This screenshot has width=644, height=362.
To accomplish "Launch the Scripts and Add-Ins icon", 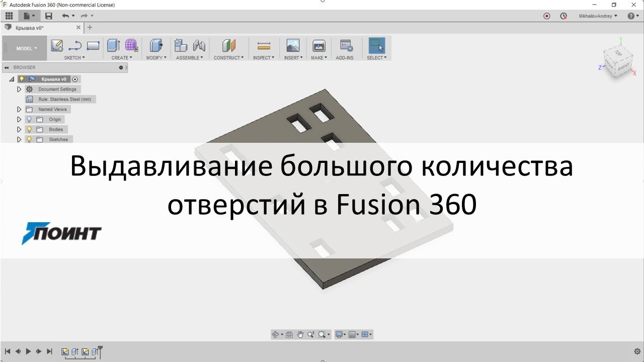I will click(346, 46).
